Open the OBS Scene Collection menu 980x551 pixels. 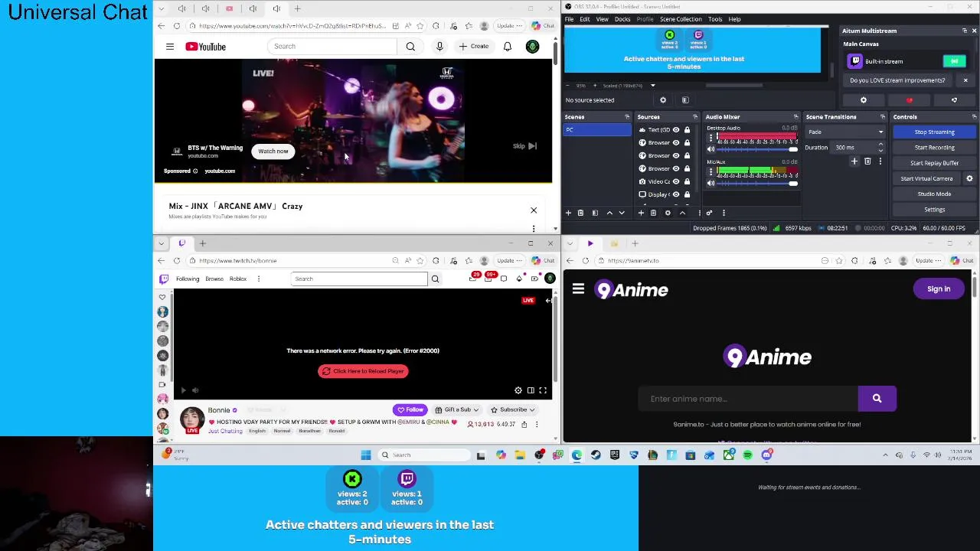click(681, 19)
